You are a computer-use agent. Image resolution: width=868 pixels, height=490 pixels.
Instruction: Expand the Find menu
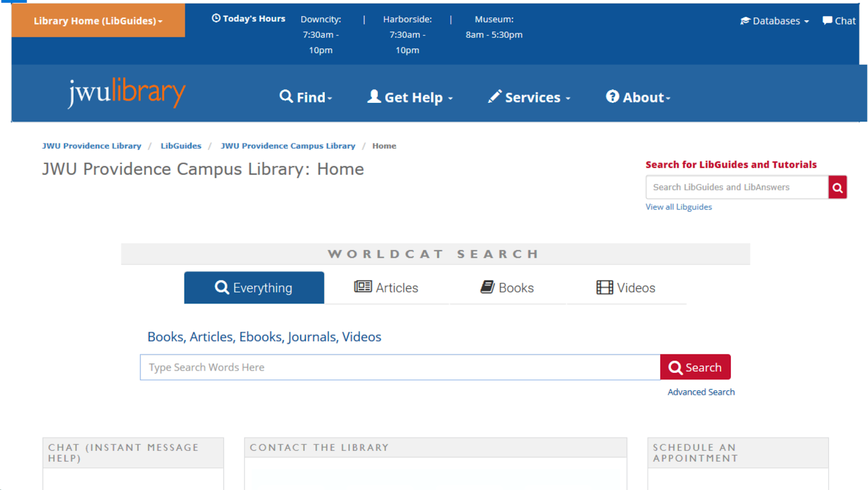[x=306, y=97]
